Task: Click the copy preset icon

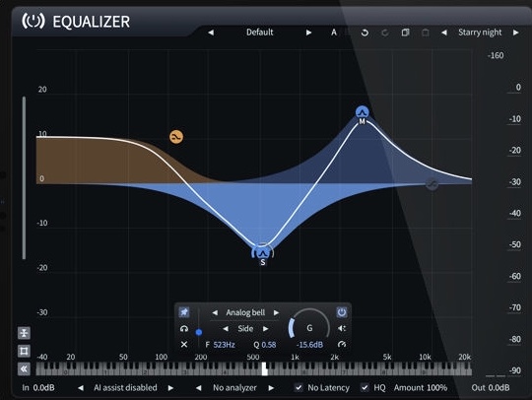Action: (405, 33)
